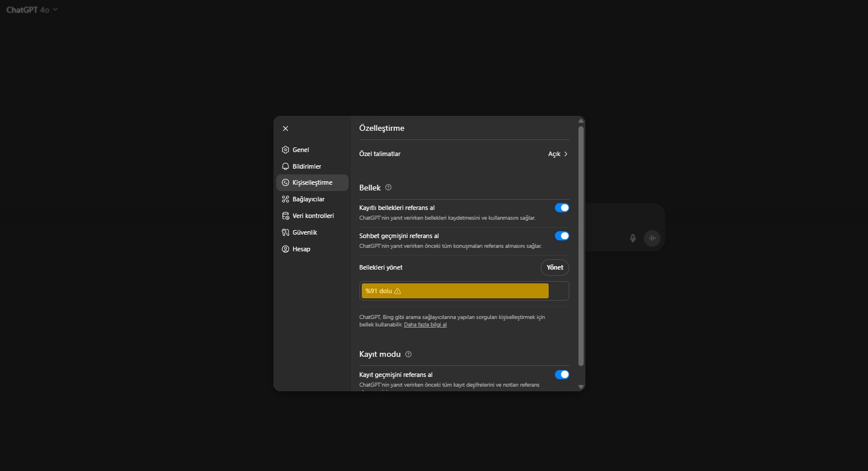Screen dimensions: 868x471
Task: Open the Güvenlik settings tab
Action: click(312, 232)
